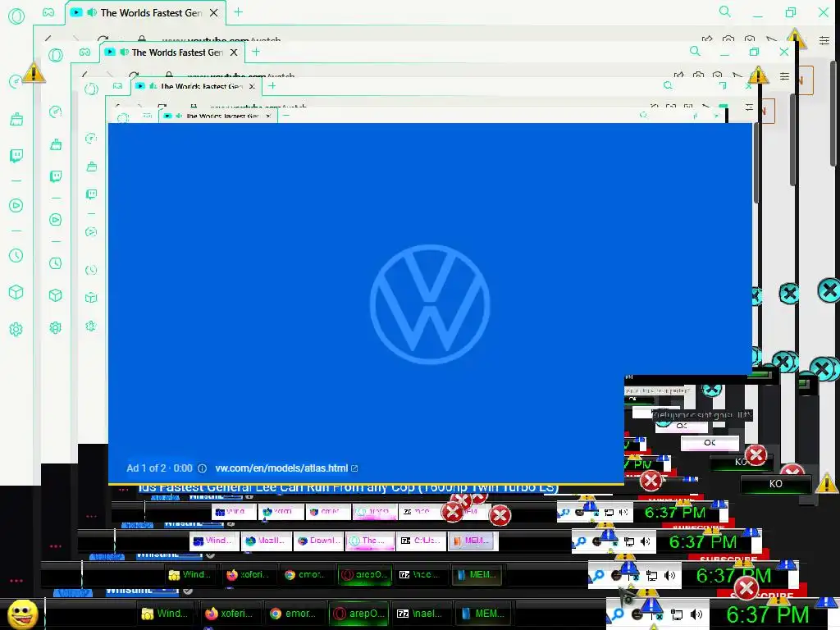Open Settings gear in third window sidebar
840x630 pixels.
(91, 326)
